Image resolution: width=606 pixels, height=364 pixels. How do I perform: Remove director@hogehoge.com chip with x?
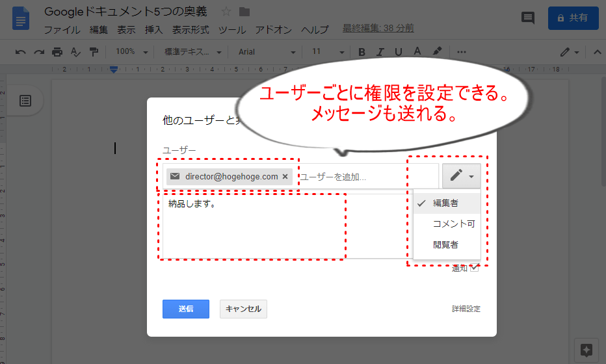pyautogui.click(x=285, y=177)
